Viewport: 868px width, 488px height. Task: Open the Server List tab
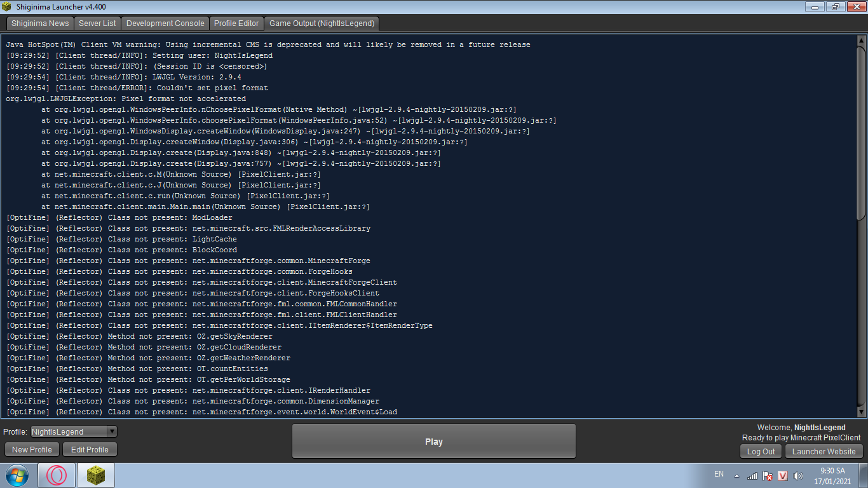coord(97,24)
